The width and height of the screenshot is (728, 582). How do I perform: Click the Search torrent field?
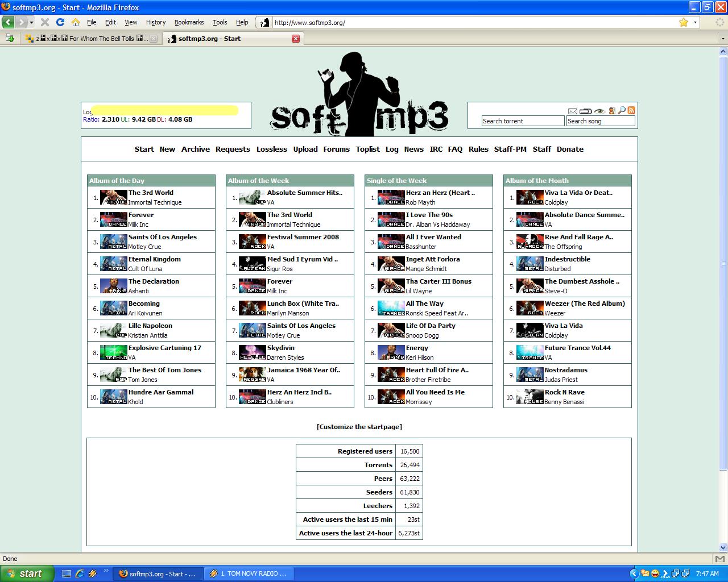click(x=523, y=121)
